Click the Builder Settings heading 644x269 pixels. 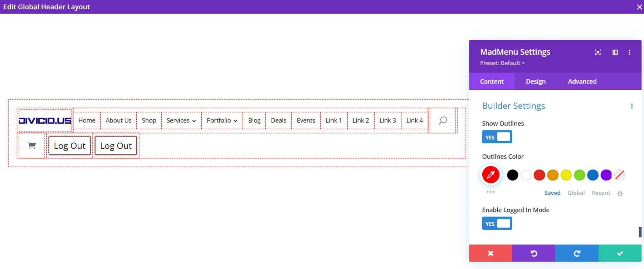coord(513,106)
